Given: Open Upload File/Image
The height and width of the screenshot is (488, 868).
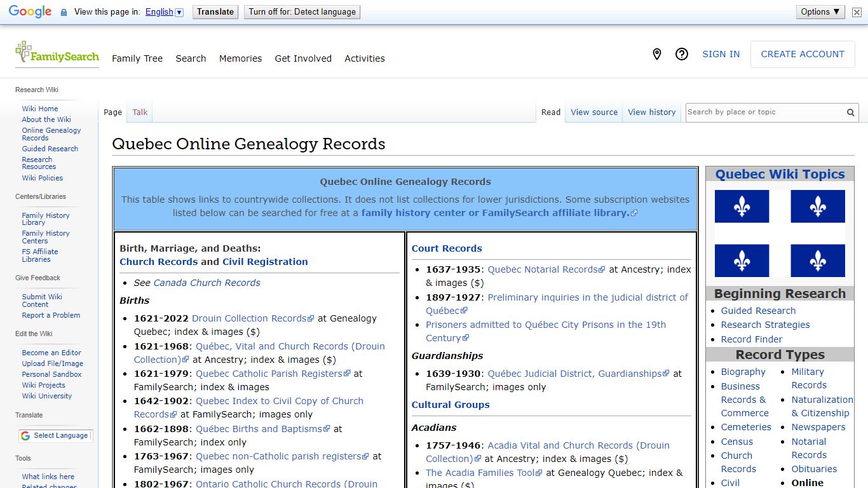Looking at the screenshot, I should click(x=53, y=363).
